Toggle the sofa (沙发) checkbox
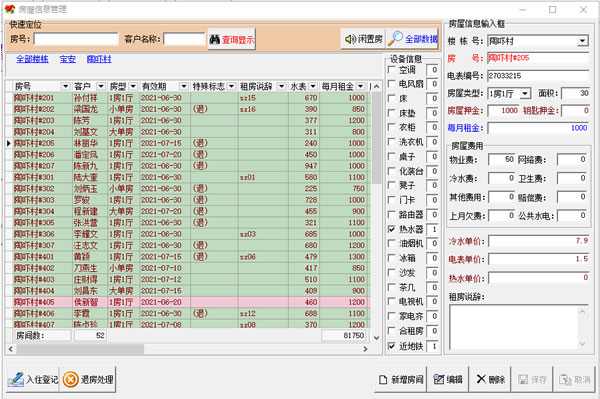Image resolution: width=600 pixels, height=399 pixels. [x=391, y=272]
